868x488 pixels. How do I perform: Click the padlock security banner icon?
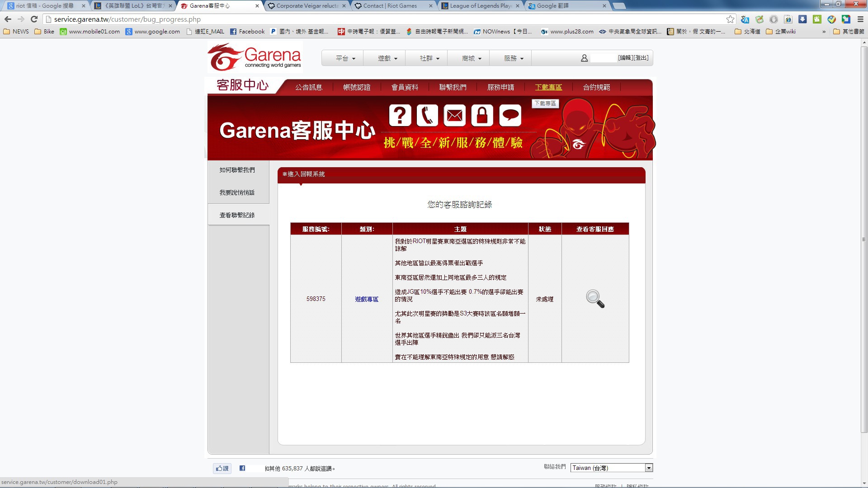pos(482,115)
